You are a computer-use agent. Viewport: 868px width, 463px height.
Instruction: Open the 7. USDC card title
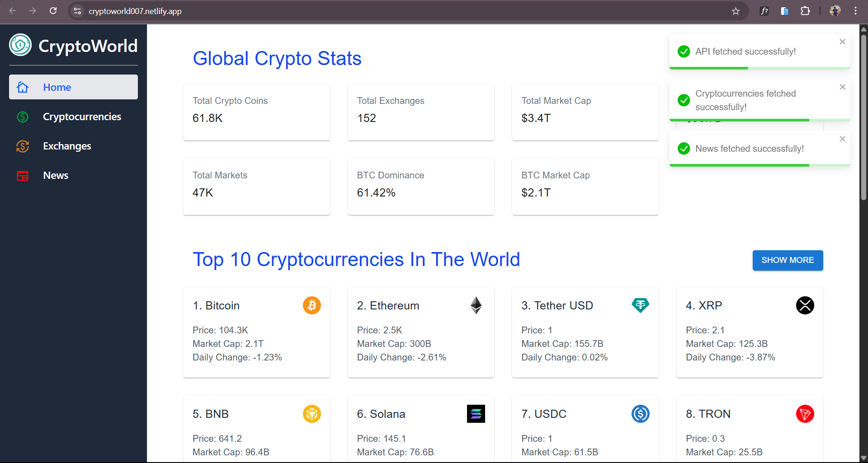coord(544,414)
